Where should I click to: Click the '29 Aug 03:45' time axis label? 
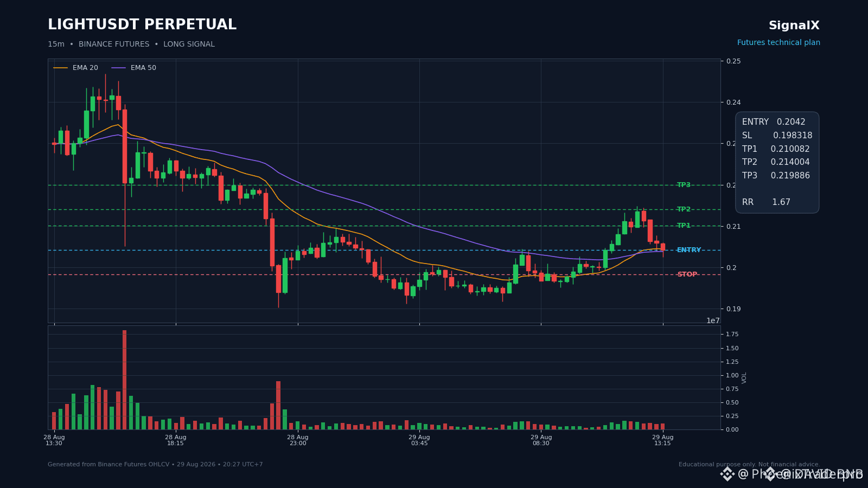point(419,440)
